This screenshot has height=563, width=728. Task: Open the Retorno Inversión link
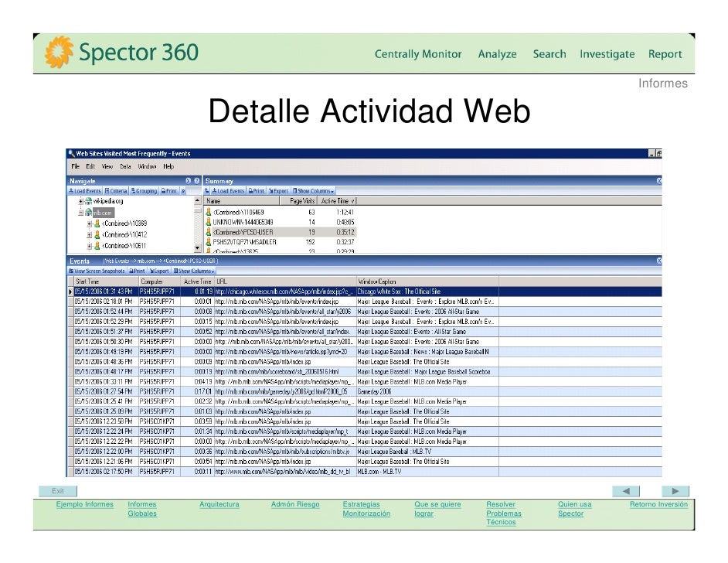tap(658, 504)
